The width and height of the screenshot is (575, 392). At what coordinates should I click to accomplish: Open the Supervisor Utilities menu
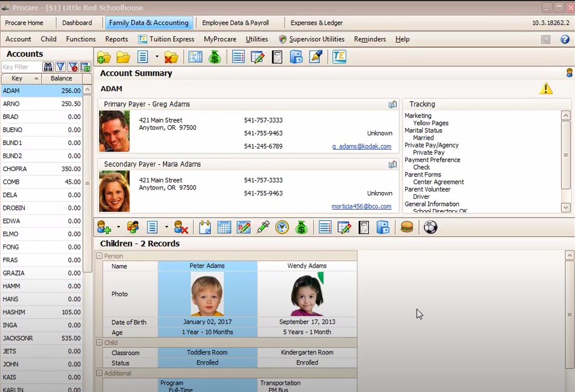point(312,39)
